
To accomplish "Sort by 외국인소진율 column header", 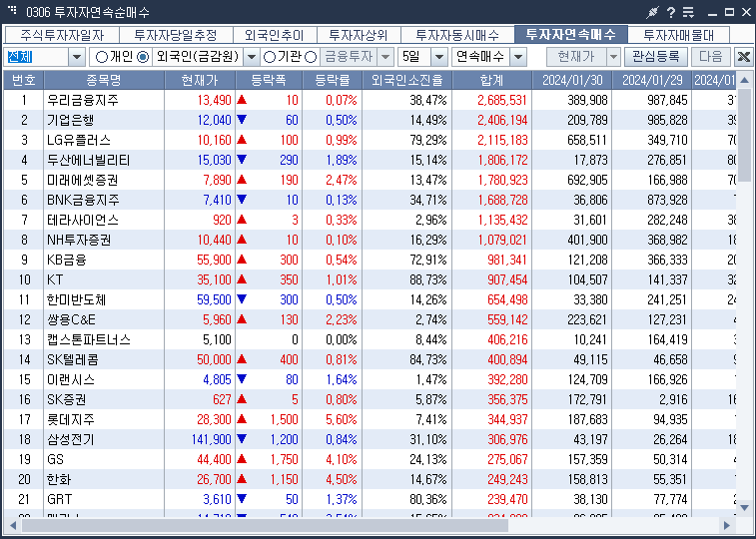I will [x=406, y=80].
